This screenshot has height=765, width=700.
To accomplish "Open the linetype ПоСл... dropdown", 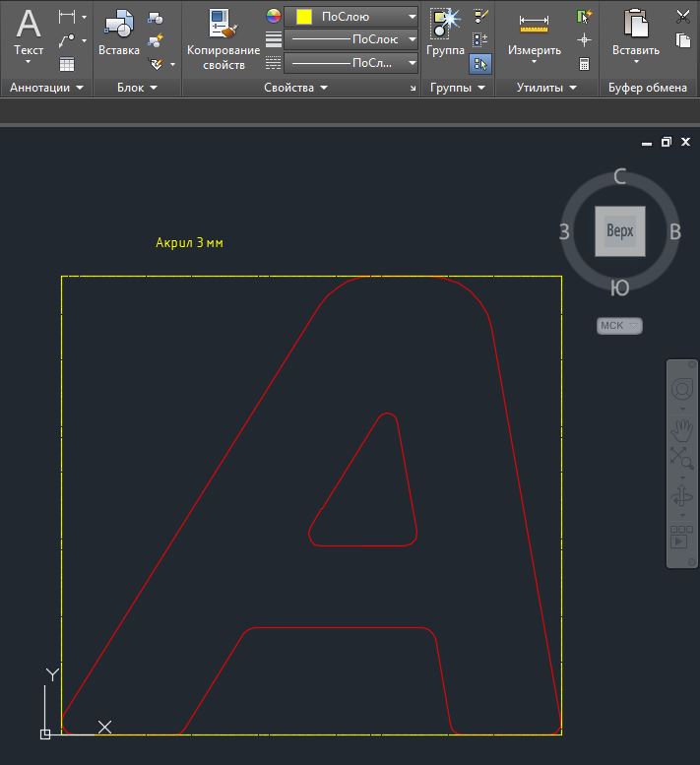I will click(x=350, y=63).
